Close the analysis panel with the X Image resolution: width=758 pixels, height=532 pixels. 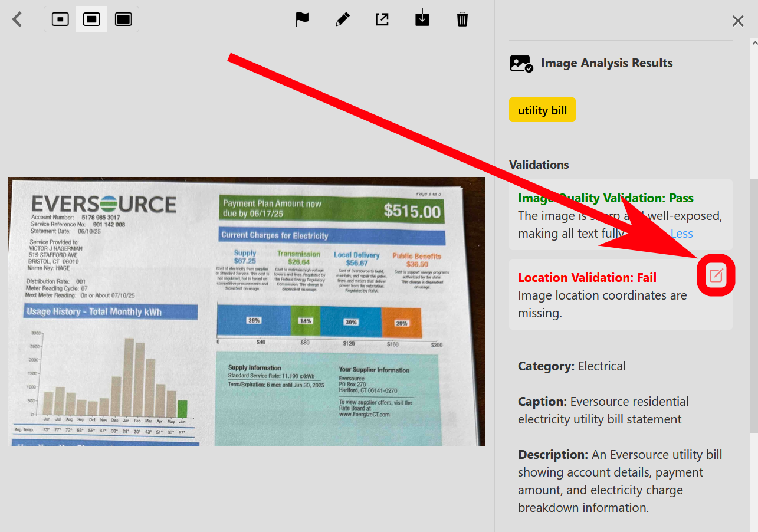point(738,21)
